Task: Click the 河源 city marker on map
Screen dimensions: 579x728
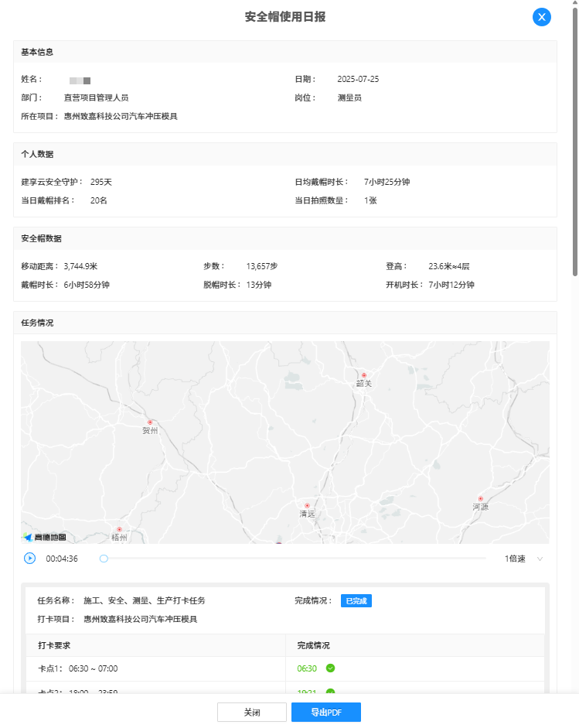Action: click(480, 498)
